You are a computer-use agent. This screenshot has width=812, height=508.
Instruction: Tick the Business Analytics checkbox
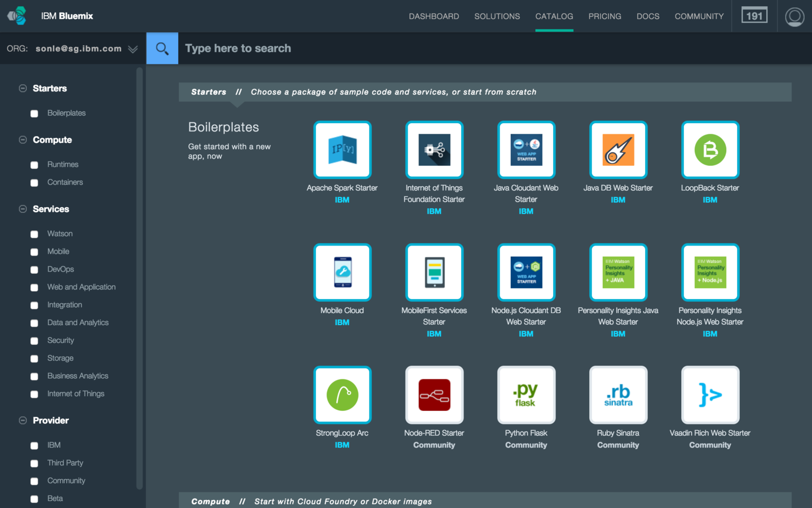(x=34, y=376)
